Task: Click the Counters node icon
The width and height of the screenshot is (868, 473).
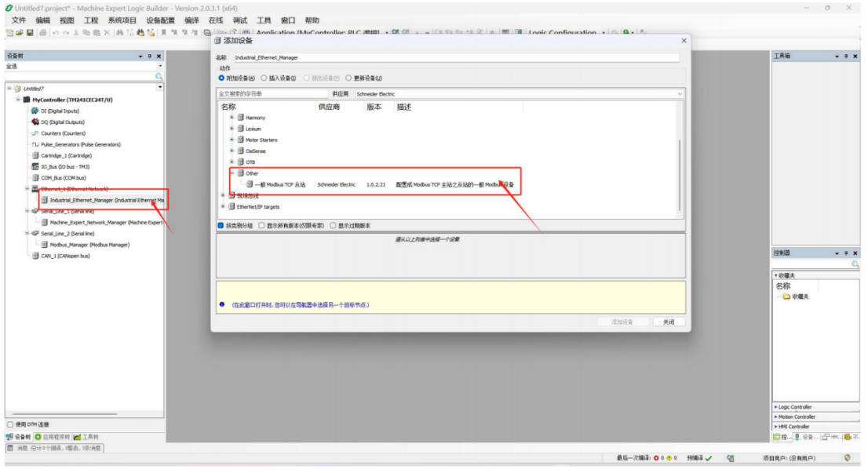Action: (35, 133)
